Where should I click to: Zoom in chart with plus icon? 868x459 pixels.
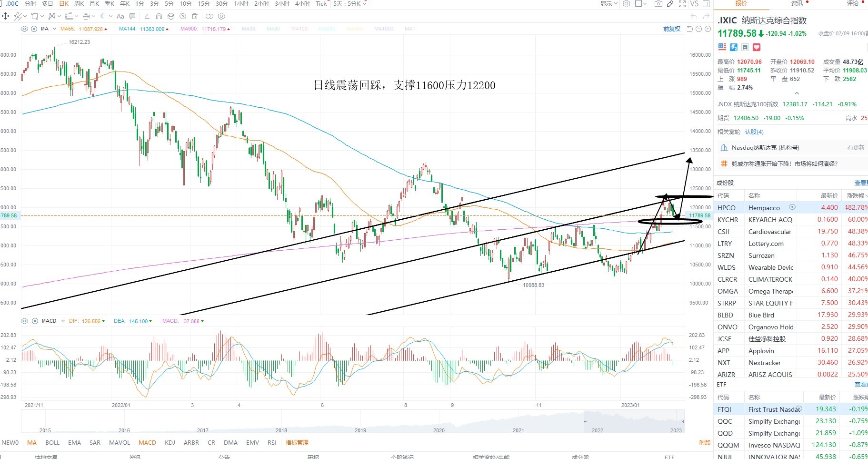tap(708, 29)
